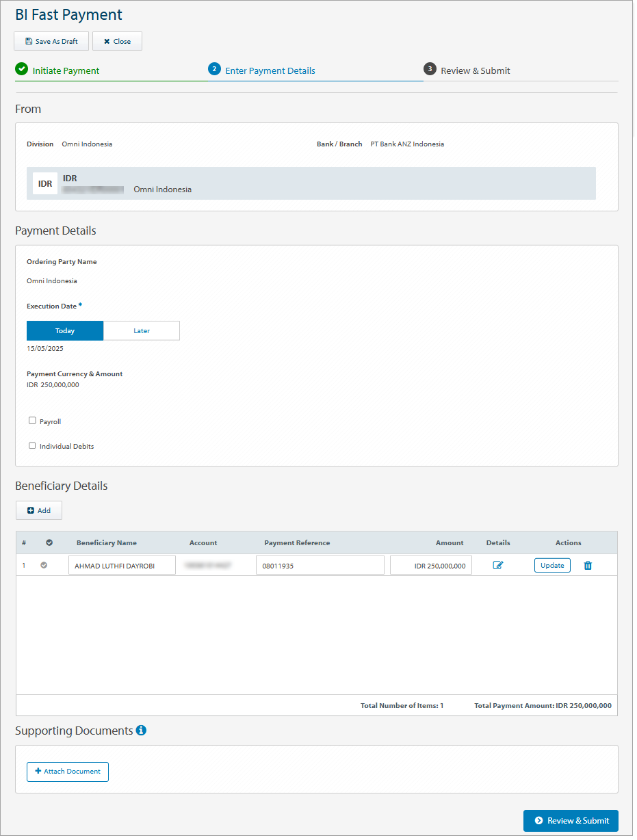
Task: Click the Attach Document button
Action: (x=68, y=771)
